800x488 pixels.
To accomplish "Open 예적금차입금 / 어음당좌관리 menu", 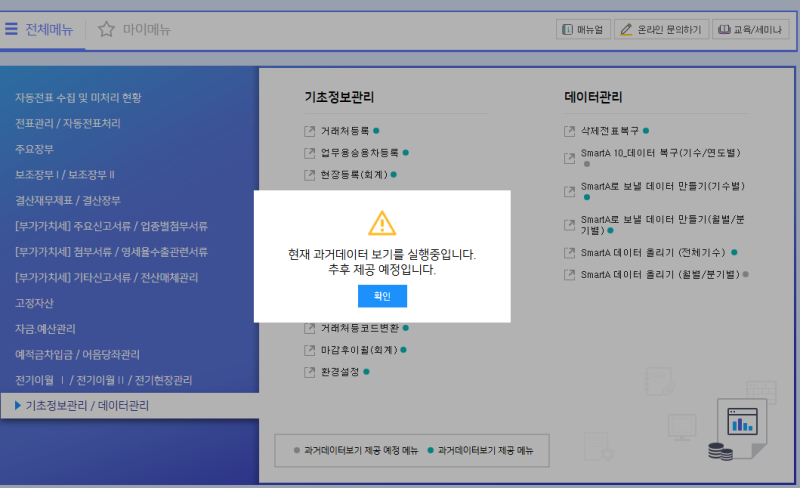I will (77, 354).
